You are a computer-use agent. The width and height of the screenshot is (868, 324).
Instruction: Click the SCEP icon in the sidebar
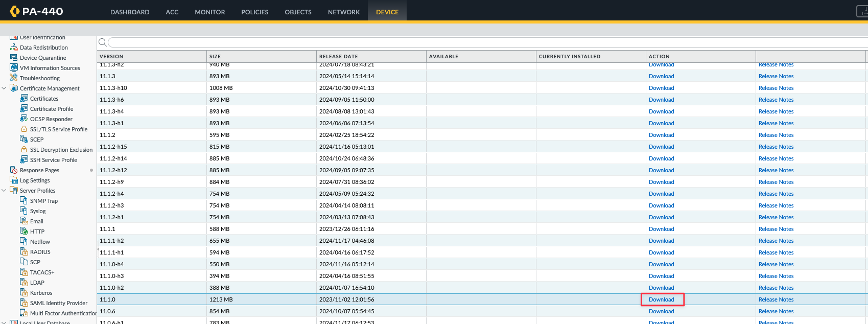(24, 140)
